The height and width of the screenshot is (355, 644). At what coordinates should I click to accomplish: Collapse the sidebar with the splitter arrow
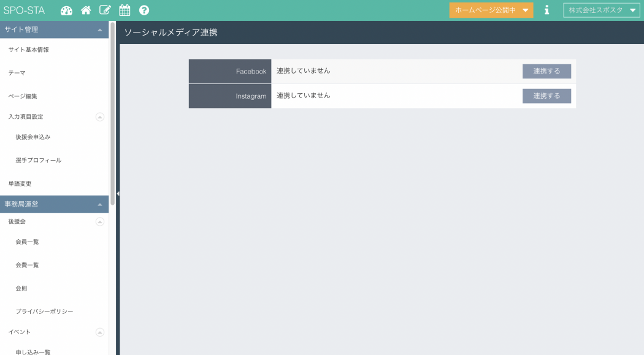[x=118, y=194]
